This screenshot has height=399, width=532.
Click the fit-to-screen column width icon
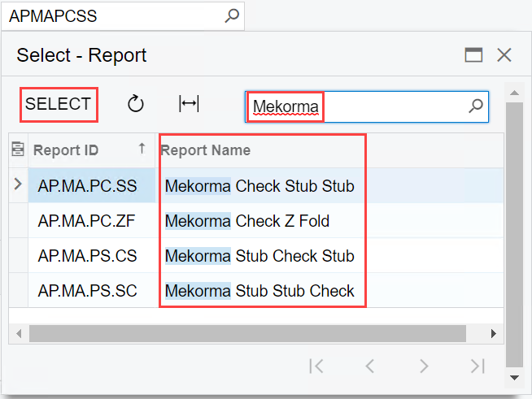pyautogui.click(x=189, y=104)
